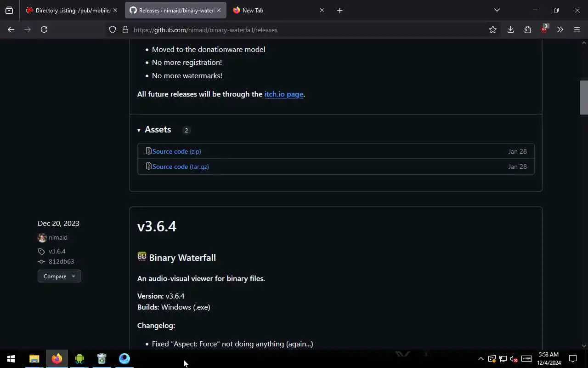The width and height of the screenshot is (588, 368).
Task: Open Firefox application hamburger menu
Action: (577, 29)
